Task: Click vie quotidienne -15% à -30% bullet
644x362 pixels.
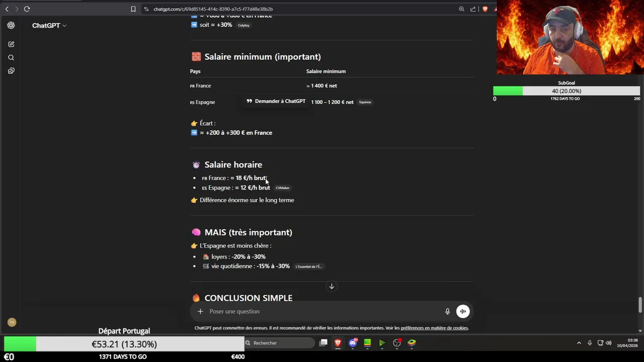Action: click(246, 266)
